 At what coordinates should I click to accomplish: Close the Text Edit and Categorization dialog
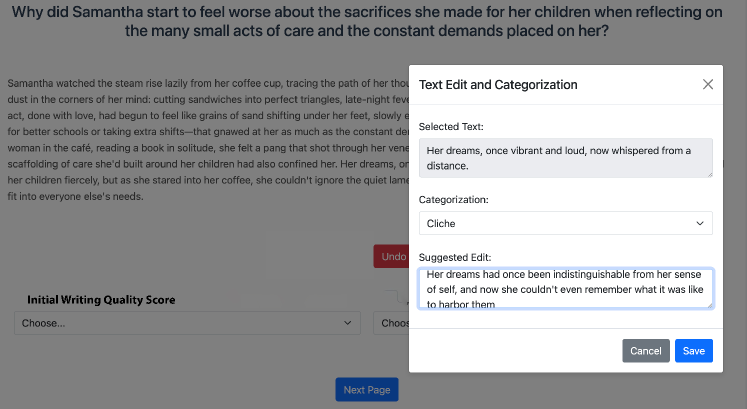point(708,84)
